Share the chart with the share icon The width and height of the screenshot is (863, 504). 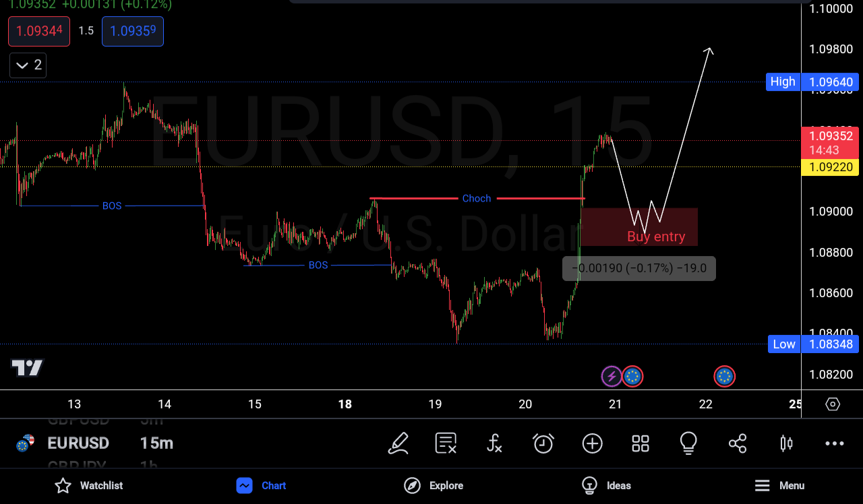pos(738,443)
